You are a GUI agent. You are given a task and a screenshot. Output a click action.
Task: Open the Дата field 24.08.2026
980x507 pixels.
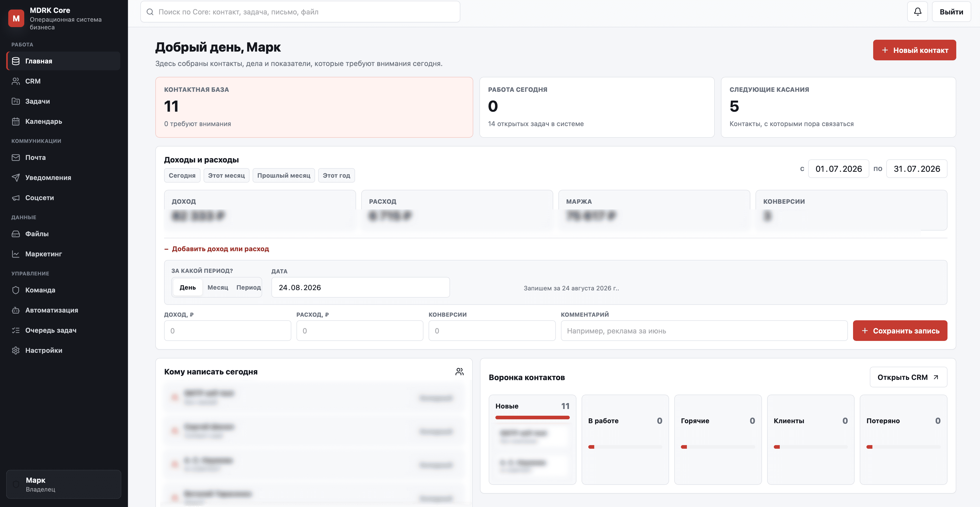pyautogui.click(x=360, y=288)
